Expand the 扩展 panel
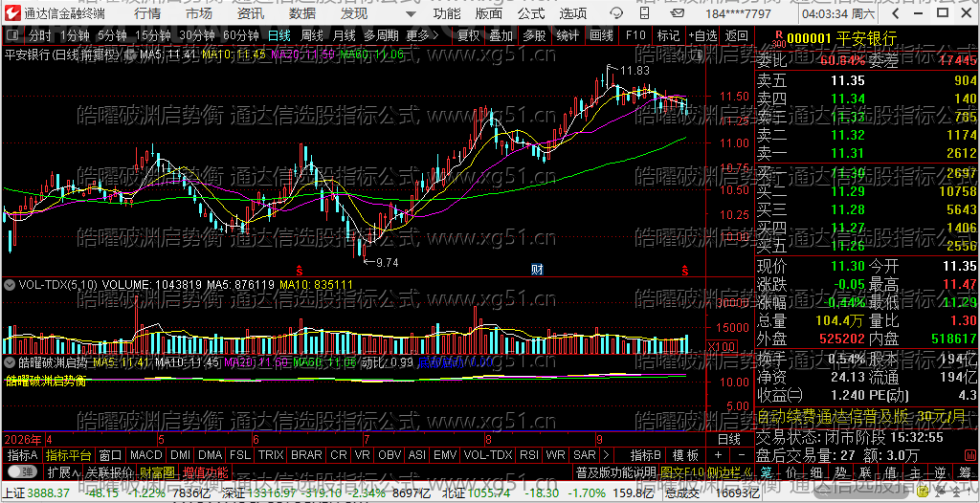 coord(62,471)
